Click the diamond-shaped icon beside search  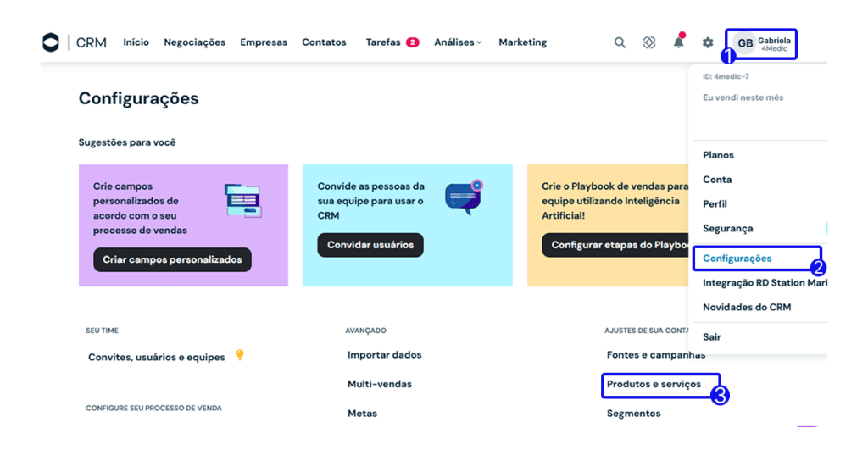[649, 42]
